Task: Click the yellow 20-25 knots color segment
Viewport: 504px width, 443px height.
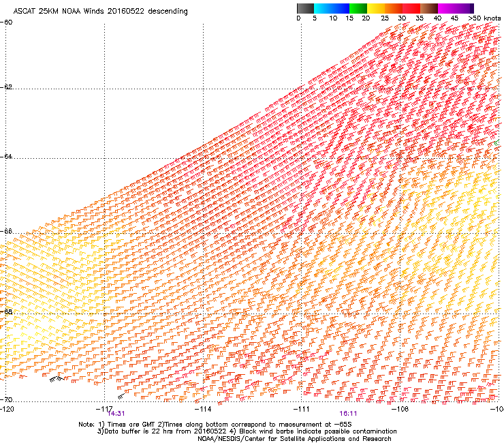Action: coord(376,8)
